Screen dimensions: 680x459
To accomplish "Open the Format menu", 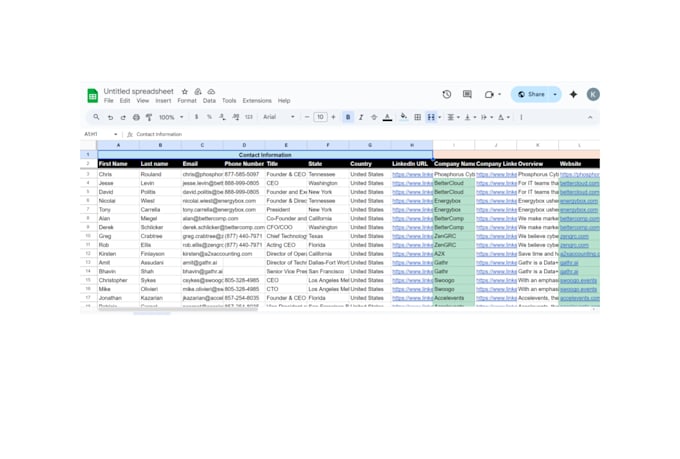I will click(x=187, y=101).
